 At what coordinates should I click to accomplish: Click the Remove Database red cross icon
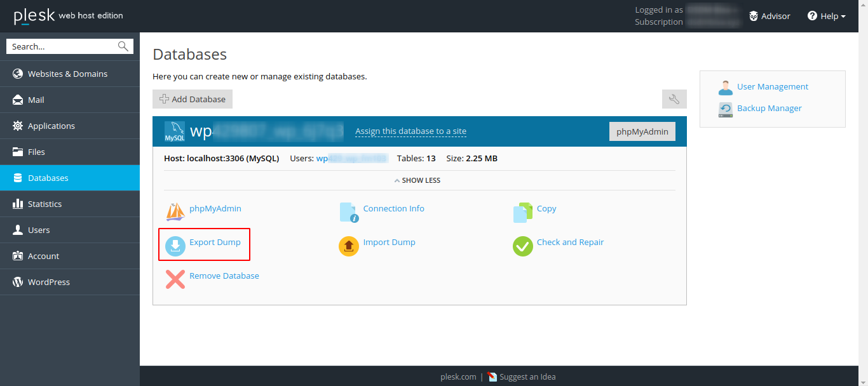click(175, 279)
